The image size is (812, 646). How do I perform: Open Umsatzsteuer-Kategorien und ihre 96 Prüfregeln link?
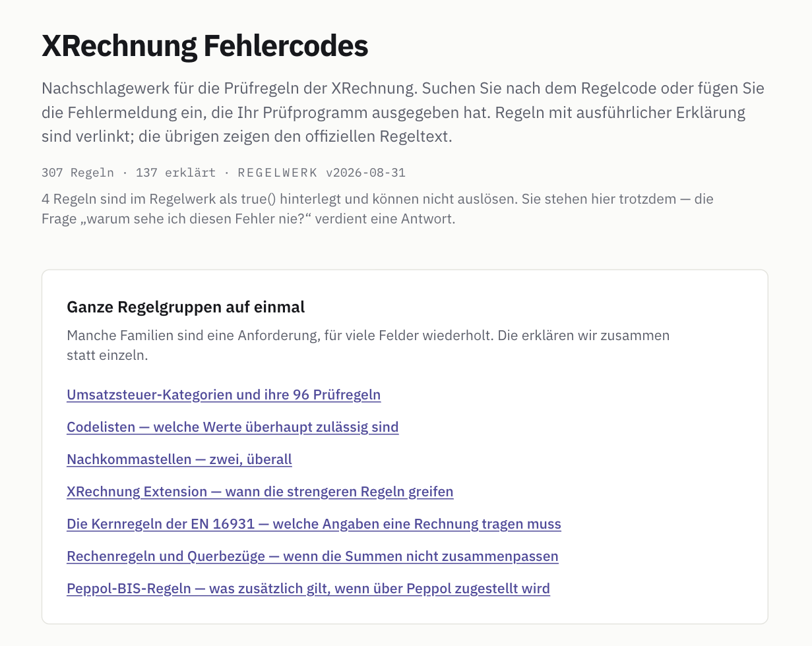click(x=224, y=395)
